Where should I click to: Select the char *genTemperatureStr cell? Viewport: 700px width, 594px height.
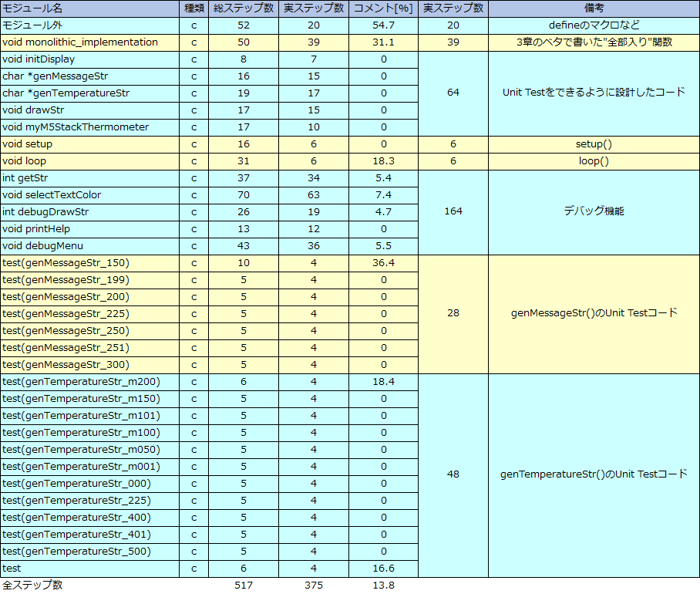click(x=89, y=93)
